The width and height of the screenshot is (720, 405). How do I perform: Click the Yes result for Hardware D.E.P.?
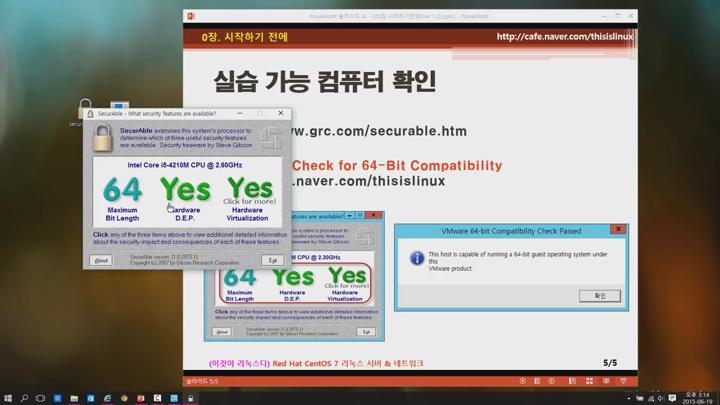[185, 189]
